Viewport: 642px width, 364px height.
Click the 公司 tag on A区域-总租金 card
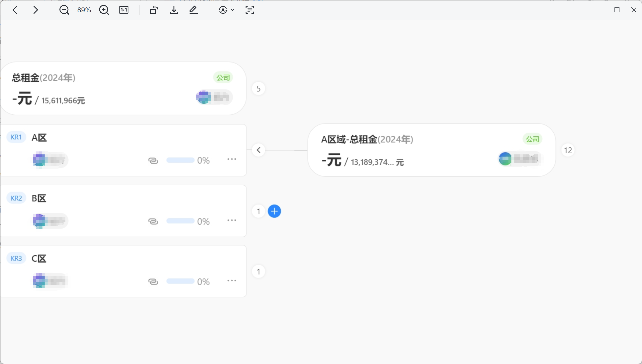[x=532, y=139]
